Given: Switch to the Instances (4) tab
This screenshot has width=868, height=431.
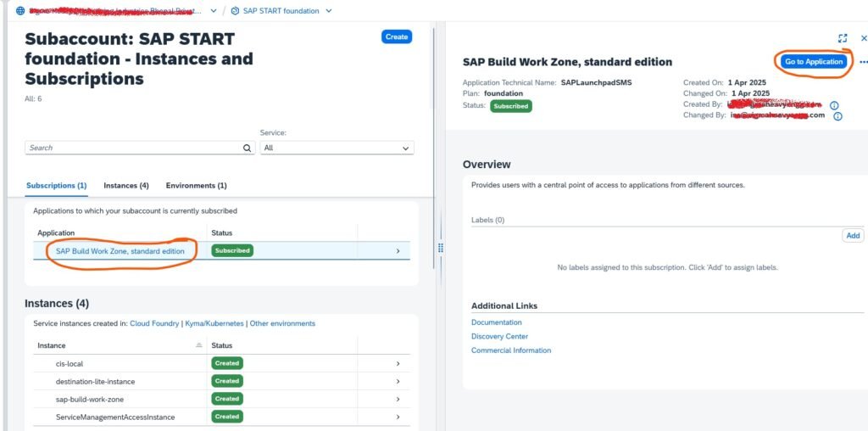Looking at the screenshot, I should pyautogui.click(x=126, y=185).
